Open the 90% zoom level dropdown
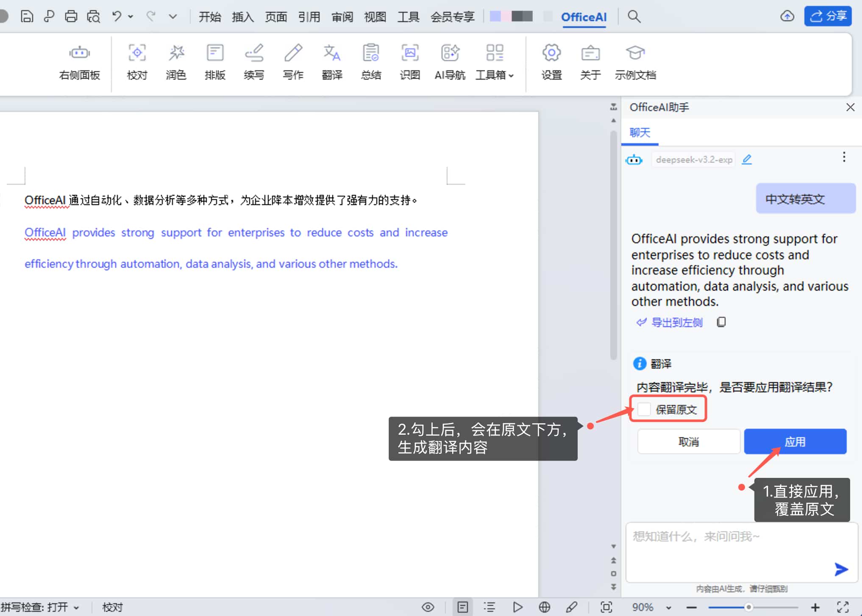The width and height of the screenshot is (862, 616). [x=668, y=608]
